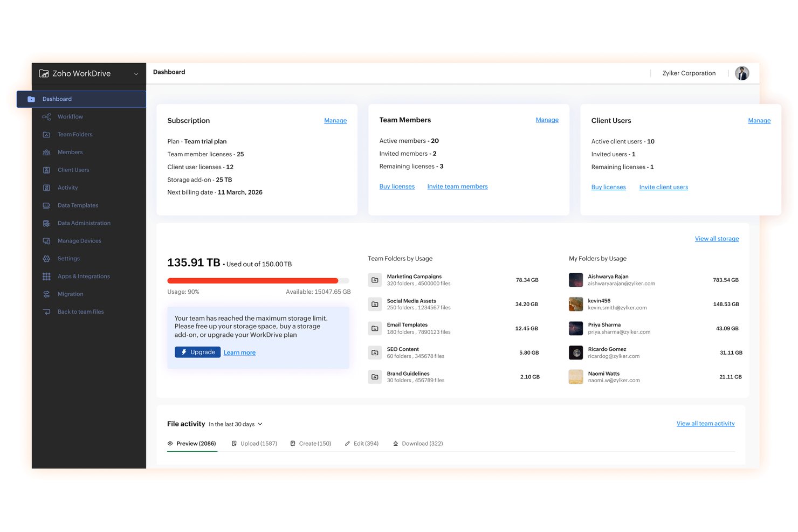Click the Activity sidebar icon

[46, 188]
